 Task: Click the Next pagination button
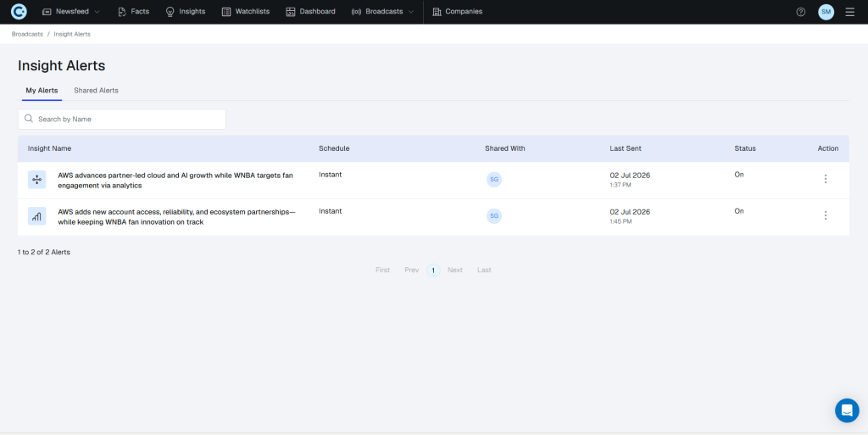point(455,270)
